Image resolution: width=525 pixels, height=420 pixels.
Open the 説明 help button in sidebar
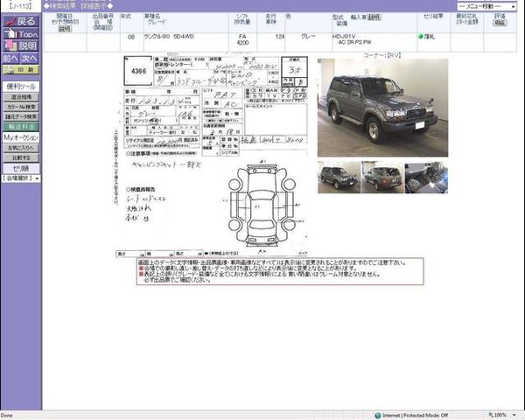click(x=20, y=45)
